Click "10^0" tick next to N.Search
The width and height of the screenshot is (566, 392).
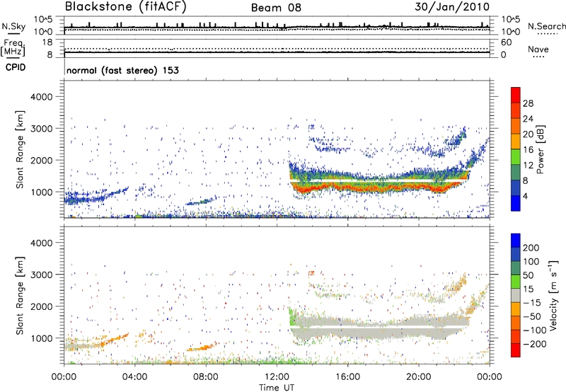tap(510, 32)
